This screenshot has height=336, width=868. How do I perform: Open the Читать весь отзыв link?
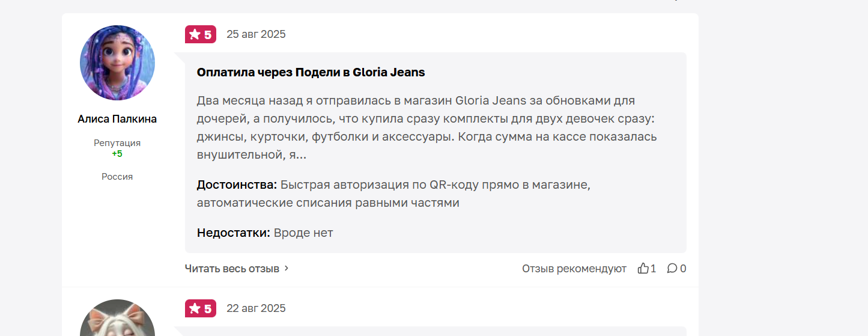(232, 269)
